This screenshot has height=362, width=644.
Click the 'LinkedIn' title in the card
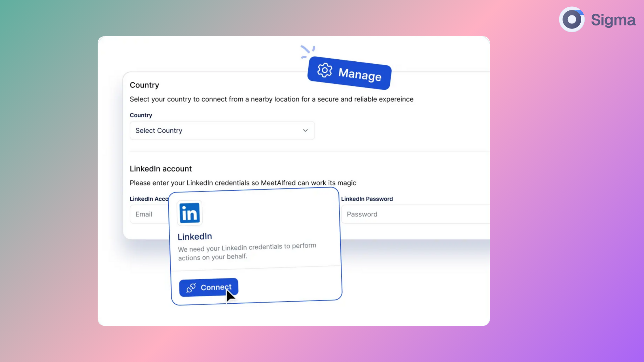click(x=195, y=237)
